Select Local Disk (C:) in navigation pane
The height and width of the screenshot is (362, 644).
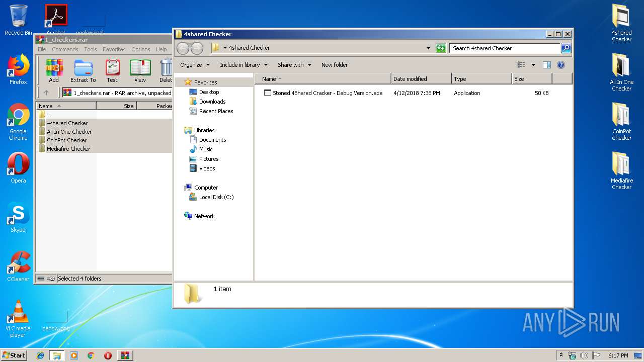[x=216, y=197]
